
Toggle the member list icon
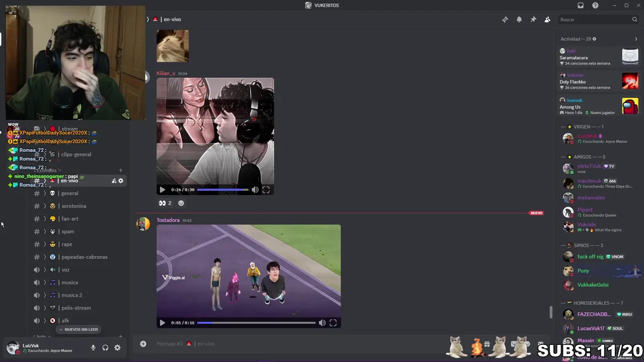[547, 20]
